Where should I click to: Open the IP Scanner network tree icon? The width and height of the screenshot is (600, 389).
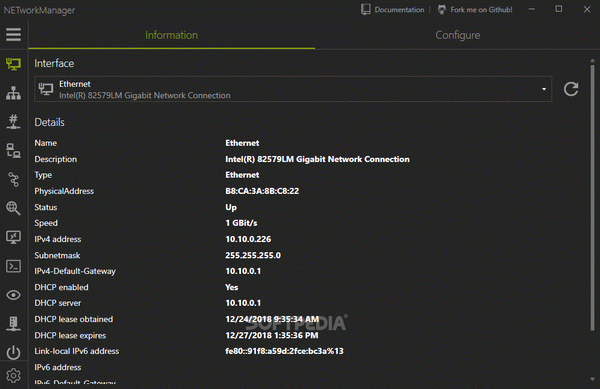[13, 93]
